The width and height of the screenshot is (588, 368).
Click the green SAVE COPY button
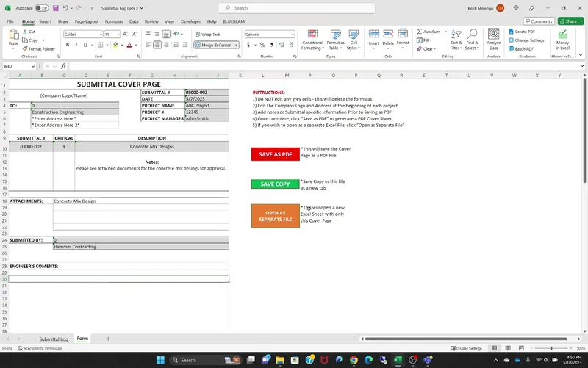pyautogui.click(x=275, y=184)
